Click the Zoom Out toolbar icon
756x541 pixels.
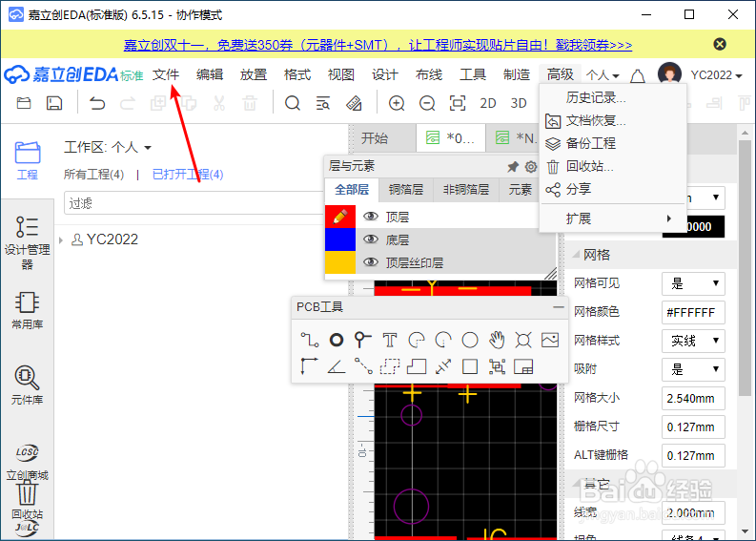(x=427, y=103)
